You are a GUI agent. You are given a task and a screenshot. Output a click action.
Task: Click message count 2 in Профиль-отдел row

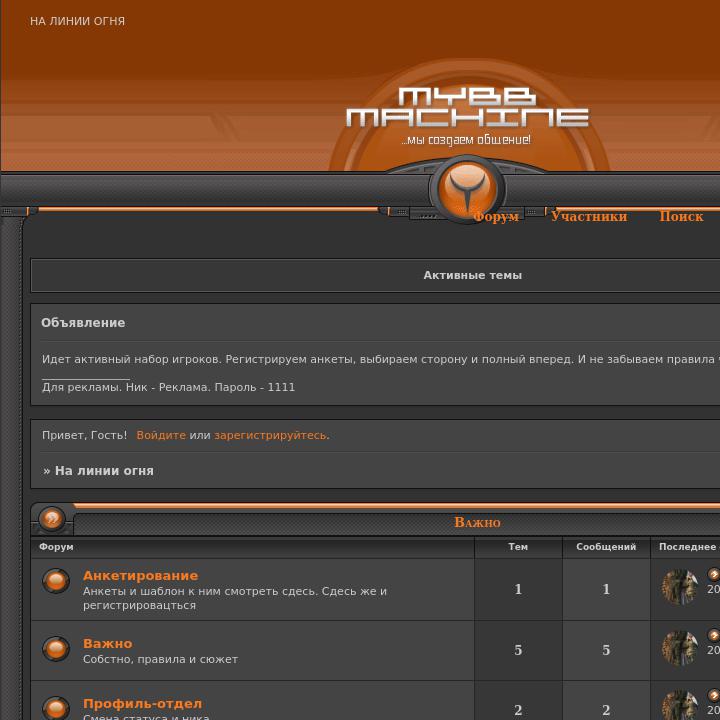pos(606,710)
